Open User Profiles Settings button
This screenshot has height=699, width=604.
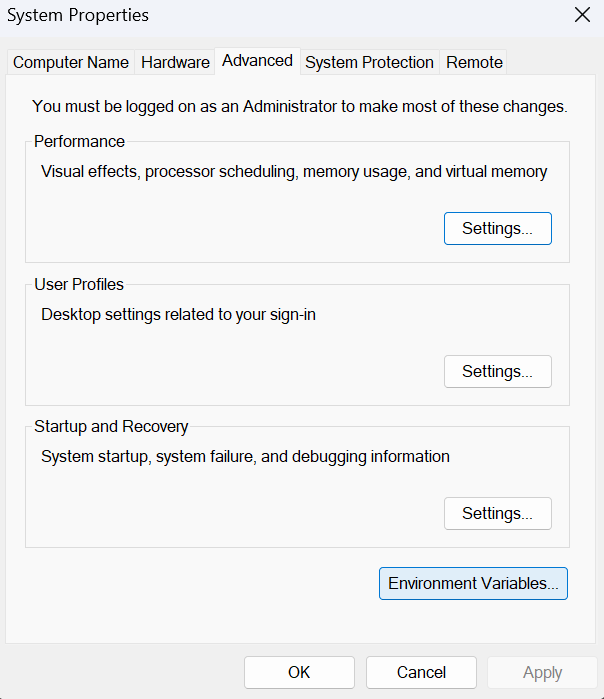(497, 371)
